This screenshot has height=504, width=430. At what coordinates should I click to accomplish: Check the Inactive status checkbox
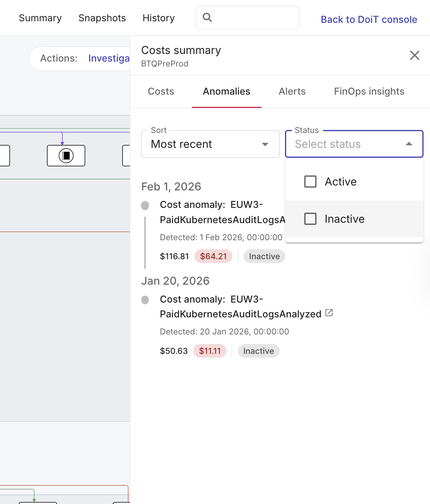click(x=310, y=219)
